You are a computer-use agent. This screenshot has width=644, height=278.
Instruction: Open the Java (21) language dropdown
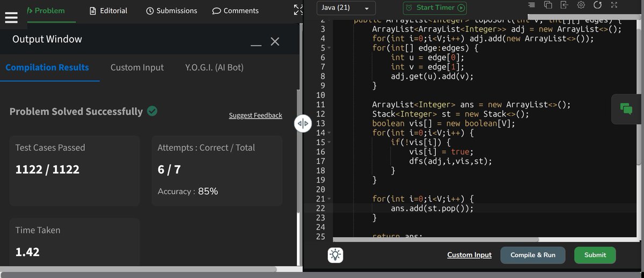click(x=346, y=8)
